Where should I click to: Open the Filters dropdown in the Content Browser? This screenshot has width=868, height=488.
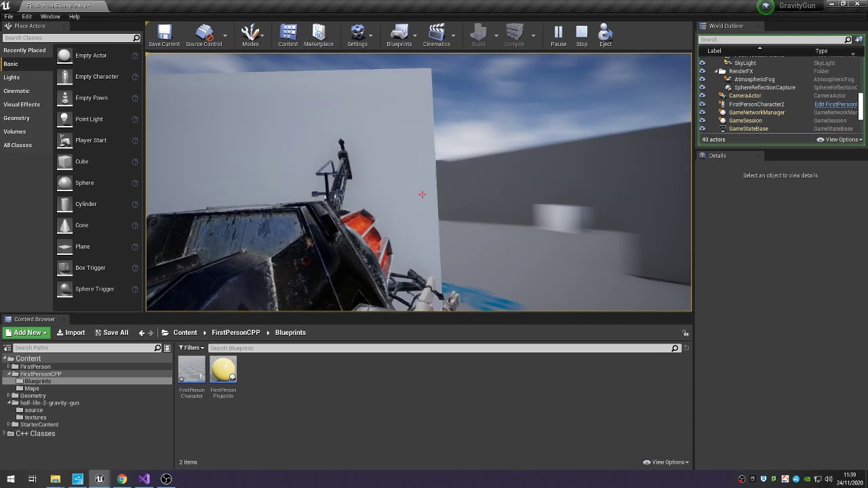click(191, 348)
